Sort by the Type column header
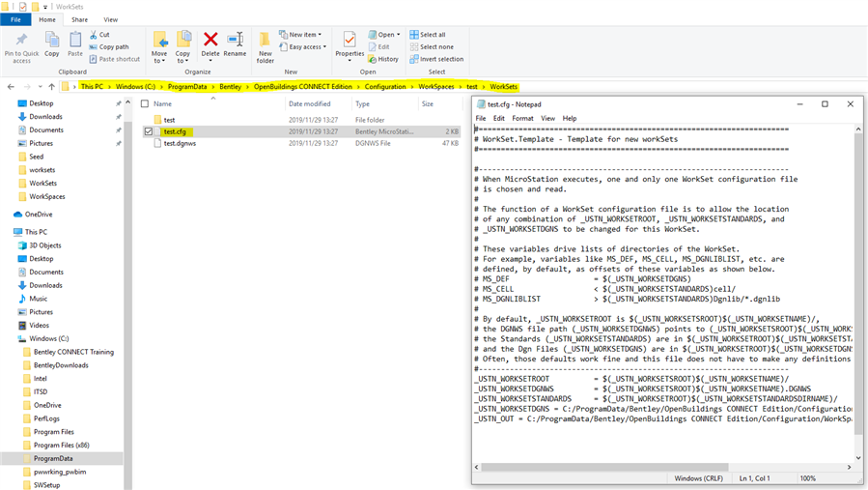 tap(363, 103)
